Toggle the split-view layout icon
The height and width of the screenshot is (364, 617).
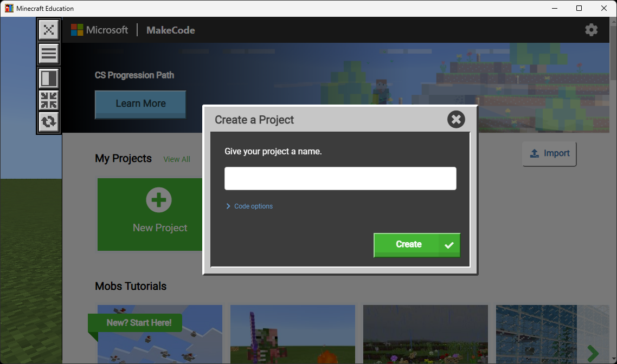coord(49,78)
